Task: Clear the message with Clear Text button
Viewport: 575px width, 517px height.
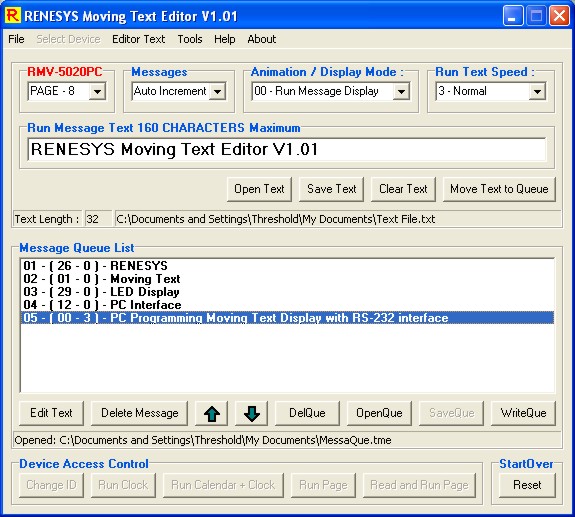Action: click(x=403, y=189)
